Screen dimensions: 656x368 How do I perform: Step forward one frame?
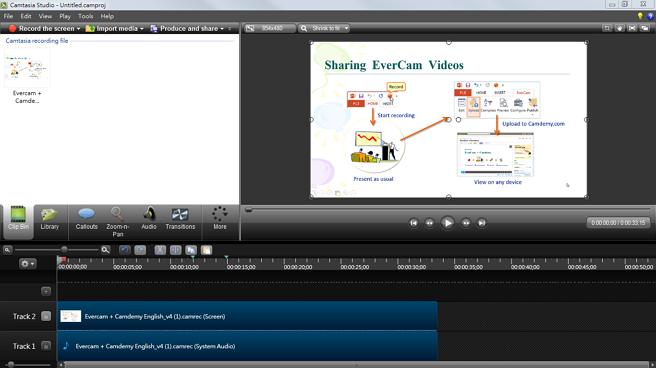point(466,223)
